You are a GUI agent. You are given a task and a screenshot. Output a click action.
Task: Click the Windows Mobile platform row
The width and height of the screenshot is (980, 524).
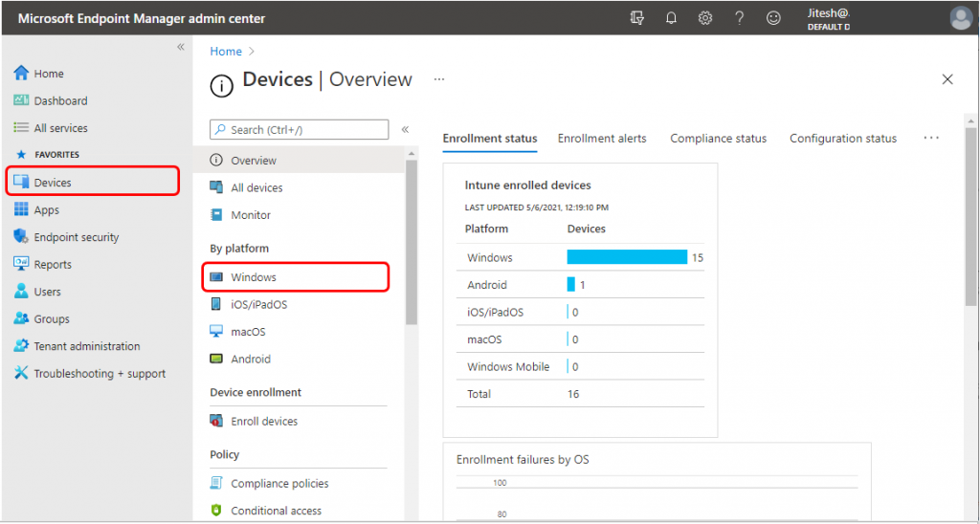coord(580,366)
